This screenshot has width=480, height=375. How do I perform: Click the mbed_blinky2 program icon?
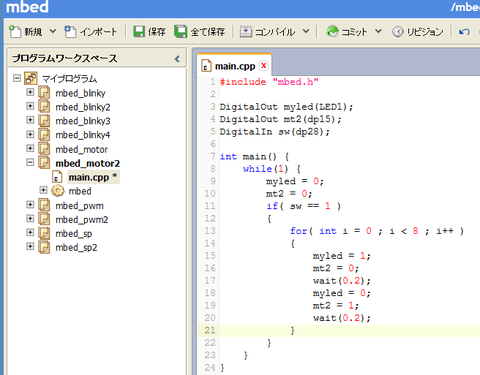44,106
